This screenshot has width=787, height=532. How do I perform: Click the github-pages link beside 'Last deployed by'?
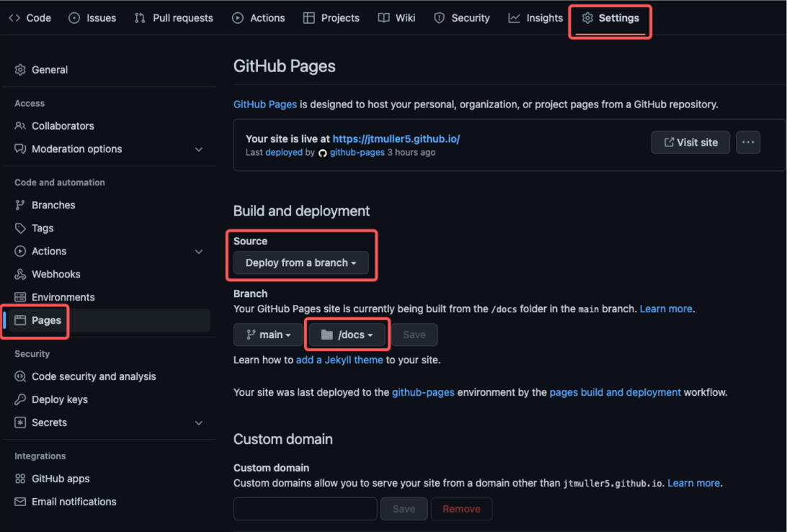pos(357,153)
